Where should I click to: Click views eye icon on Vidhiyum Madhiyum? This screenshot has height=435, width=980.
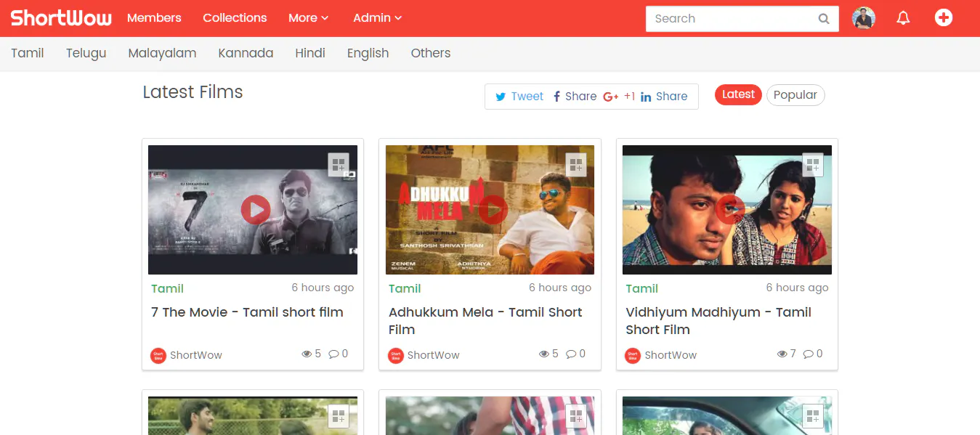[782, 354]
